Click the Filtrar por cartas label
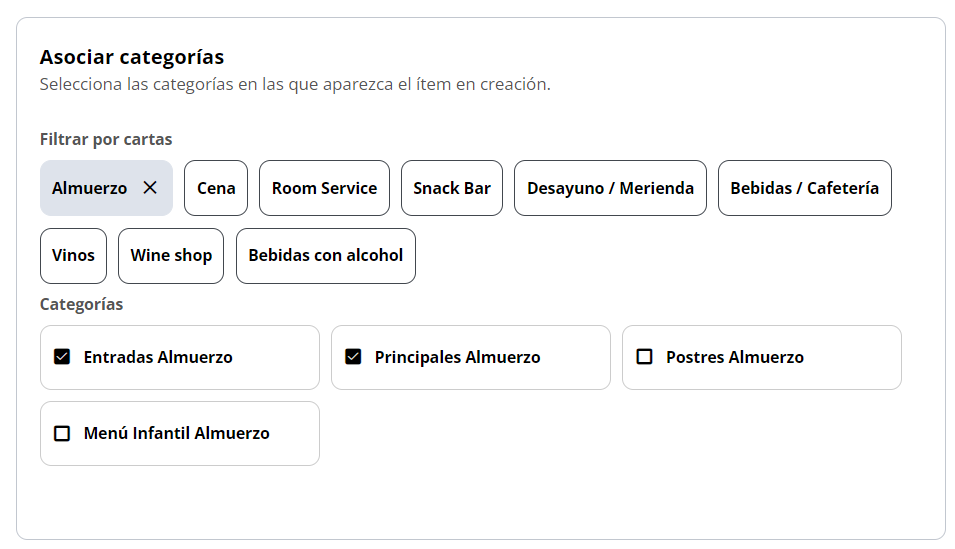 [106, 139]
